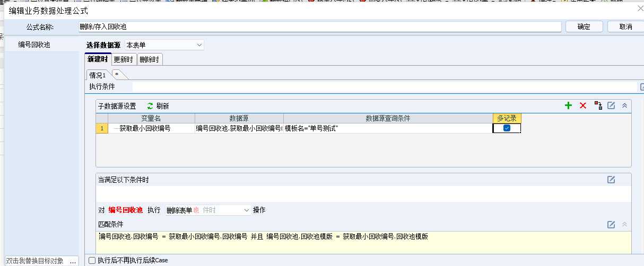Viewport: 644px width, 266px height.
Task: Open the edit icon for 执行条件 field
Action: [641, 87]
